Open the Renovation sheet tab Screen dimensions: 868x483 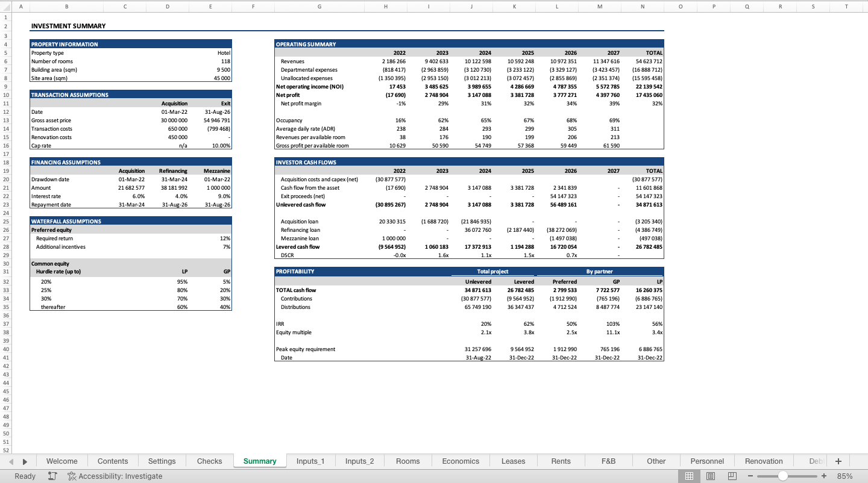(x=764, y=461)
